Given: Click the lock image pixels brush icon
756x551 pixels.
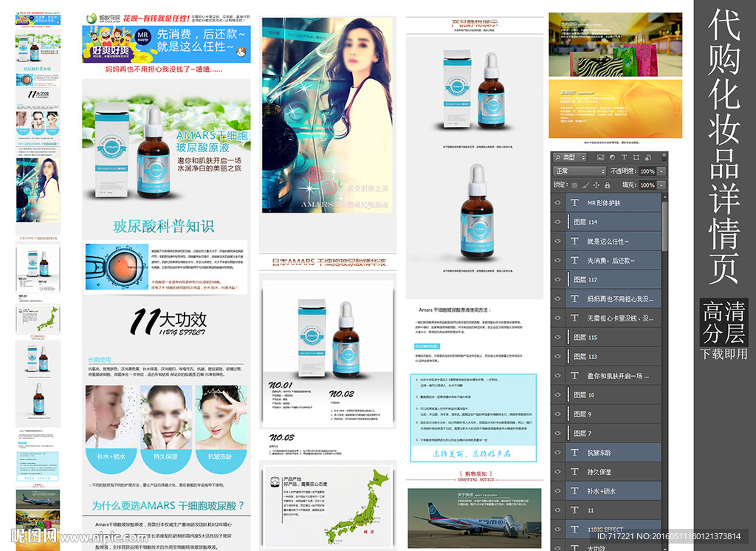Looking at the screenshot, I should pos(585,185).
